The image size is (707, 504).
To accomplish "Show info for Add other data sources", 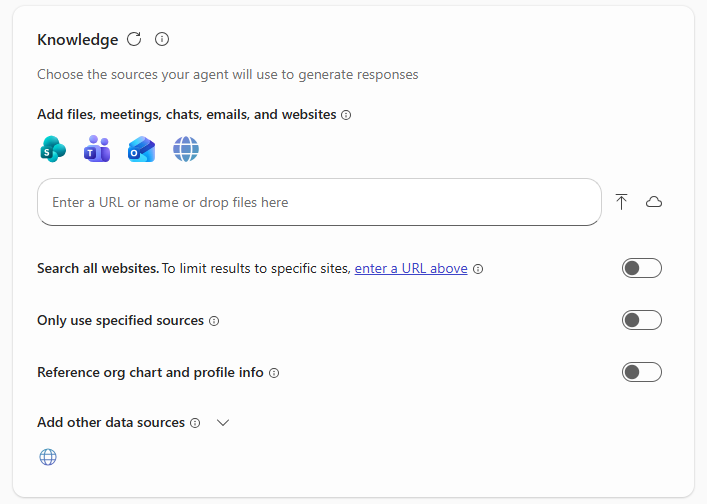I will click(195, 423).
